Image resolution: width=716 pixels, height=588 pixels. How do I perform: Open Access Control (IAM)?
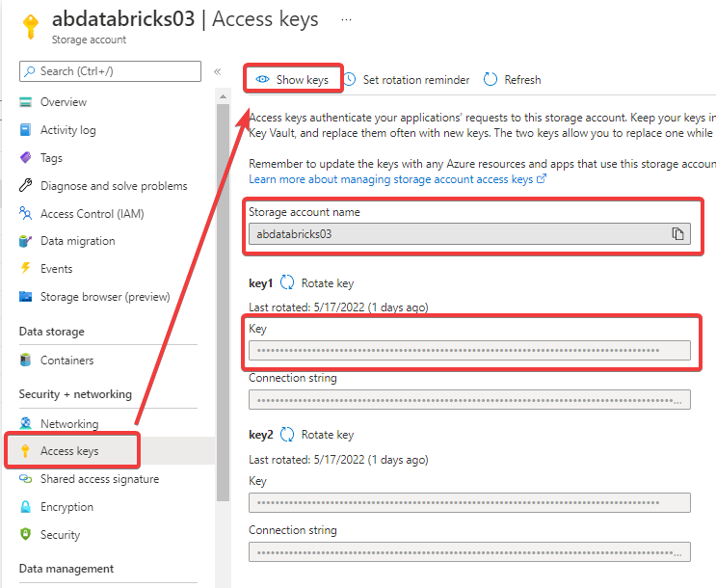coord(93,214)
